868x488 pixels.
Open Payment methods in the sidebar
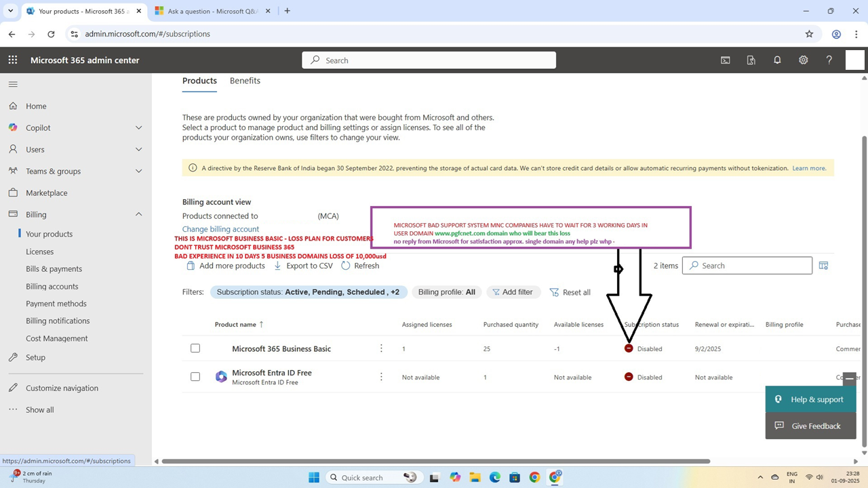tap(56, 304)
